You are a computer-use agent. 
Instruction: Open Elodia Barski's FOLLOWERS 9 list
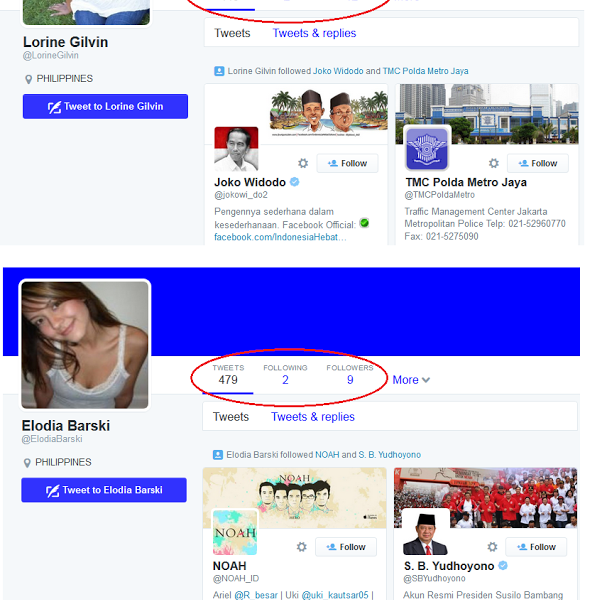coord(350,375)
